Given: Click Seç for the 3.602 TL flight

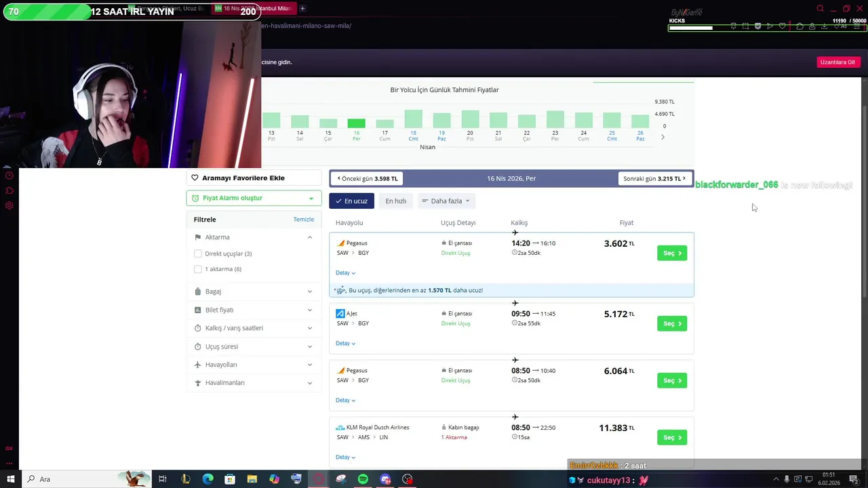Looking at the screenshot, I should point(672,253).
